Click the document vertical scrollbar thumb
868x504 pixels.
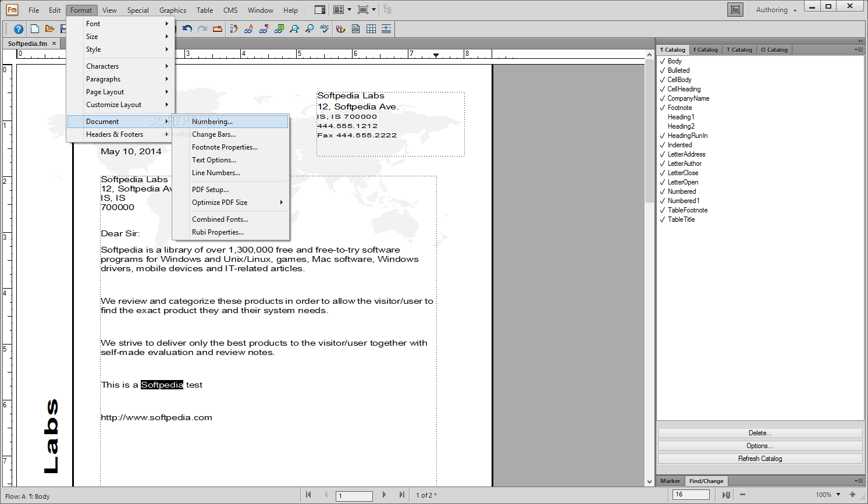click(x=650, y=131)
